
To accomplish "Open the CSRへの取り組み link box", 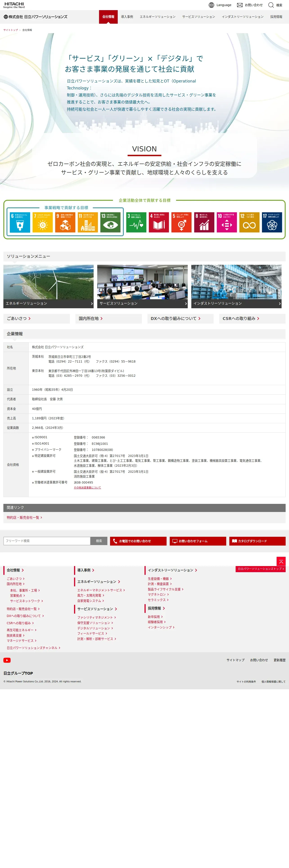I will [252, 318].
